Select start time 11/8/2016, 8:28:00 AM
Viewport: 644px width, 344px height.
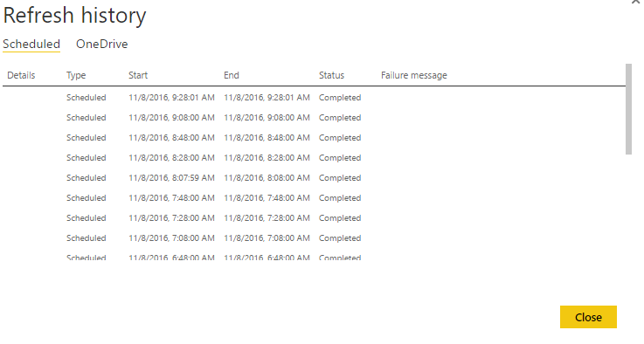pyautogui.click(x=171, y=158)
